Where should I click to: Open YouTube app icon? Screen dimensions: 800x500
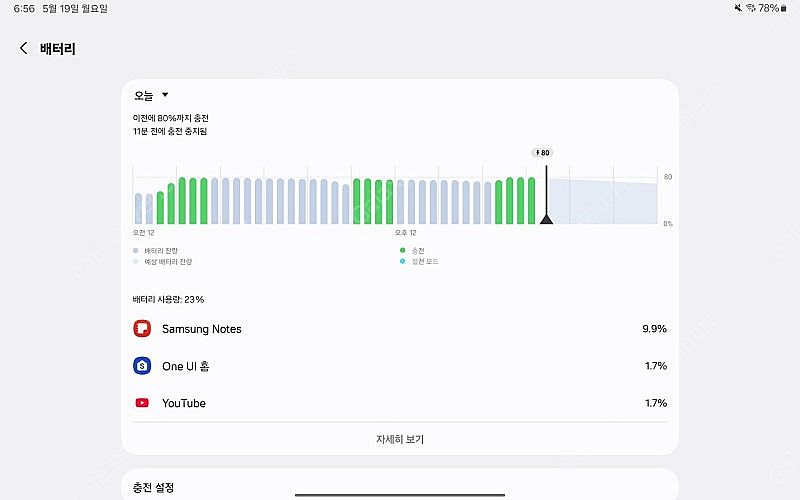(x=142, y=403)
